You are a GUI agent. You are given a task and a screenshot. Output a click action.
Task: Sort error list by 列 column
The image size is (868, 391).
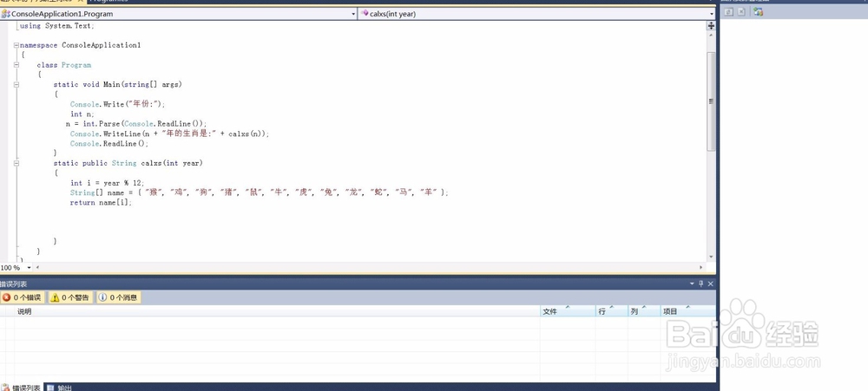[644, 311]
